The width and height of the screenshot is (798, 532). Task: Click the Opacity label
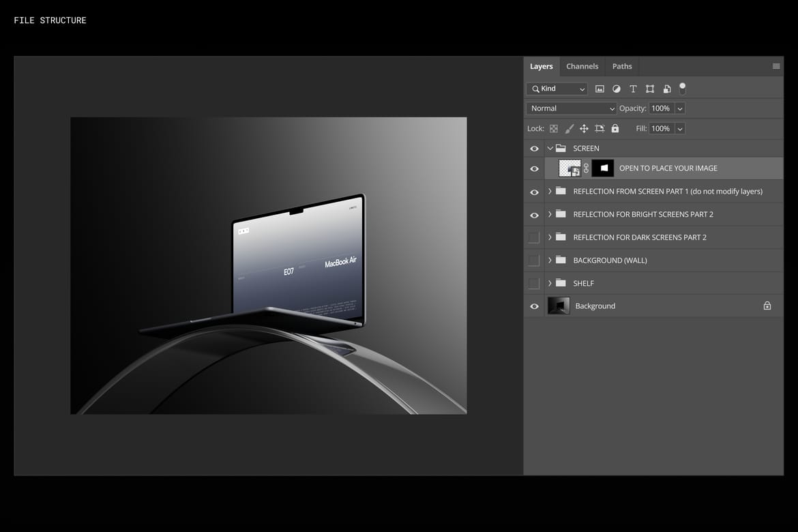pyautogui.click(x=632, y=108)
